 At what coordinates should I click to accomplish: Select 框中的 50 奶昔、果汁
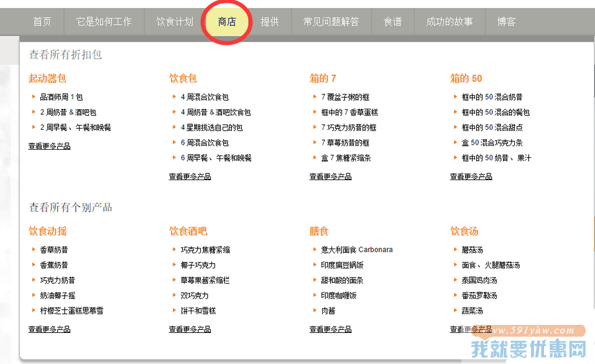pyautogui.click(x=496, y=158)
